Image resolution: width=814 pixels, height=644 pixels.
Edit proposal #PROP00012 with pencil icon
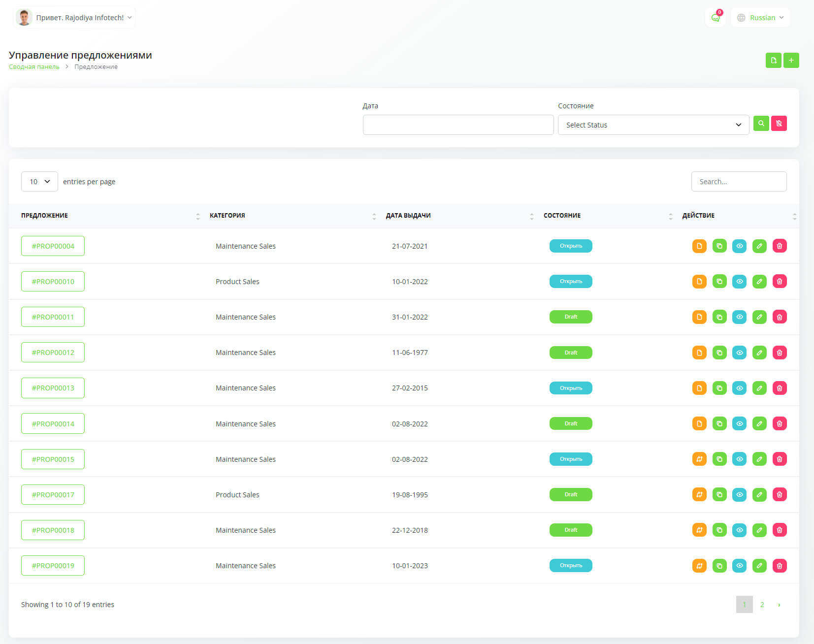coord(759,353)
